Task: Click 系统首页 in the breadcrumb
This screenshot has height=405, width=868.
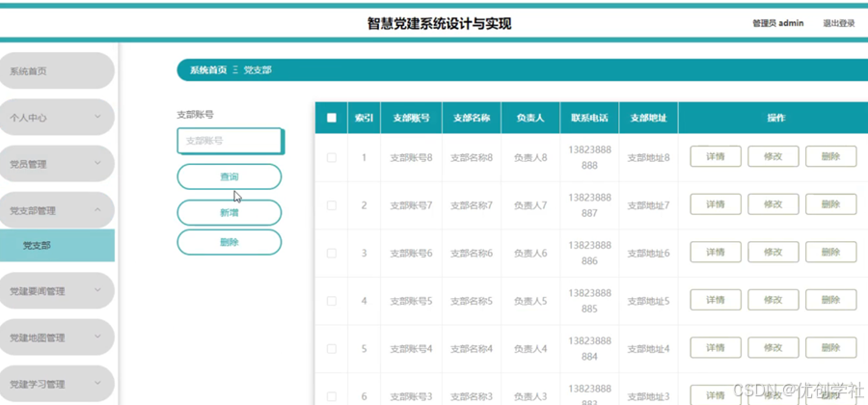Action: (x=208, y=70)
